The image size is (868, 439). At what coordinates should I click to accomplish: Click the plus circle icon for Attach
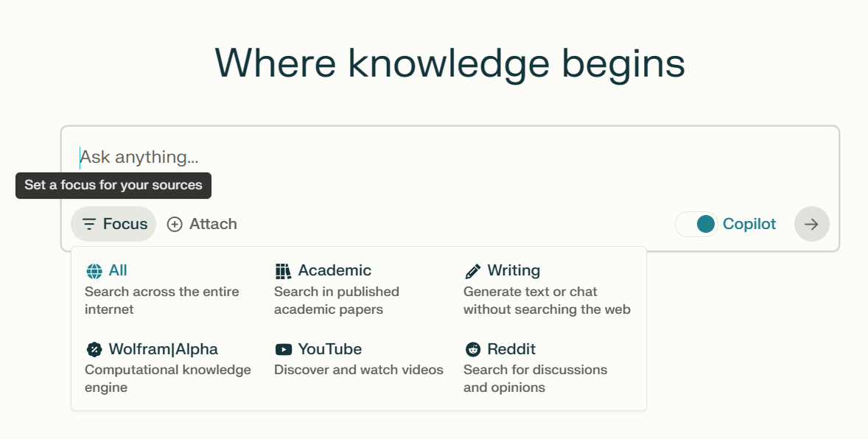[175, 224]
